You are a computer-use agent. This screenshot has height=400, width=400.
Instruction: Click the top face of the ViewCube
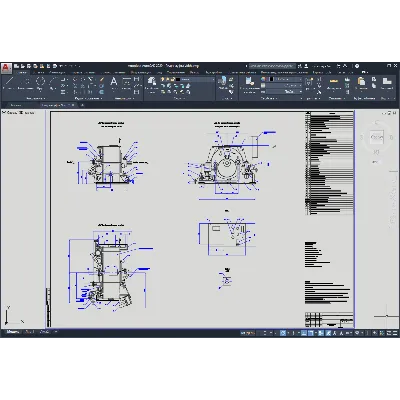click(377, 137)
